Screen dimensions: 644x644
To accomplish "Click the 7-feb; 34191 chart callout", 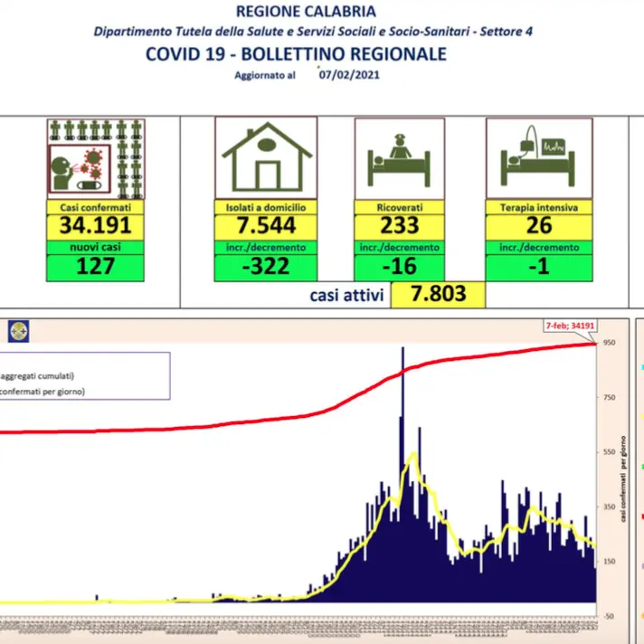I will click(568, 324).
